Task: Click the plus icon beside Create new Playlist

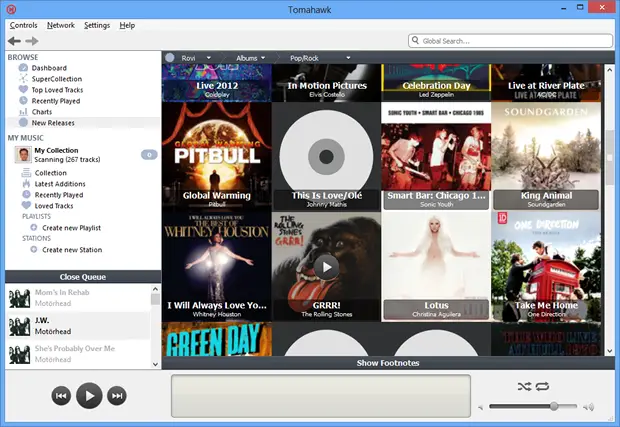Action: (34, 228)
